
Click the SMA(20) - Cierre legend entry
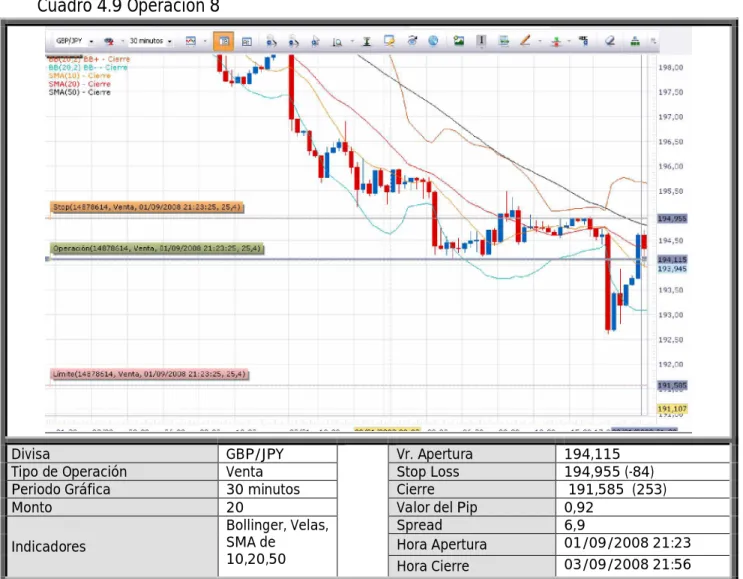point(80,84)
